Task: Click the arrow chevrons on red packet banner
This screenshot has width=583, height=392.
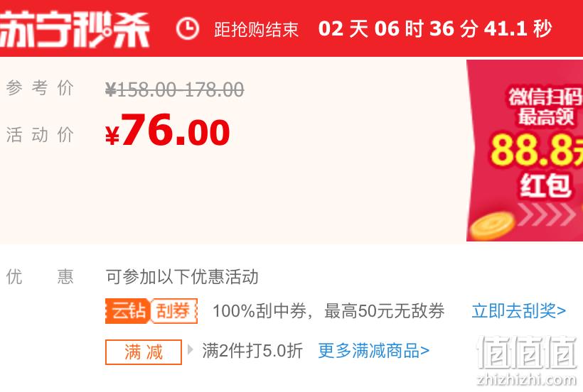Action: click(x=546, y=214)
